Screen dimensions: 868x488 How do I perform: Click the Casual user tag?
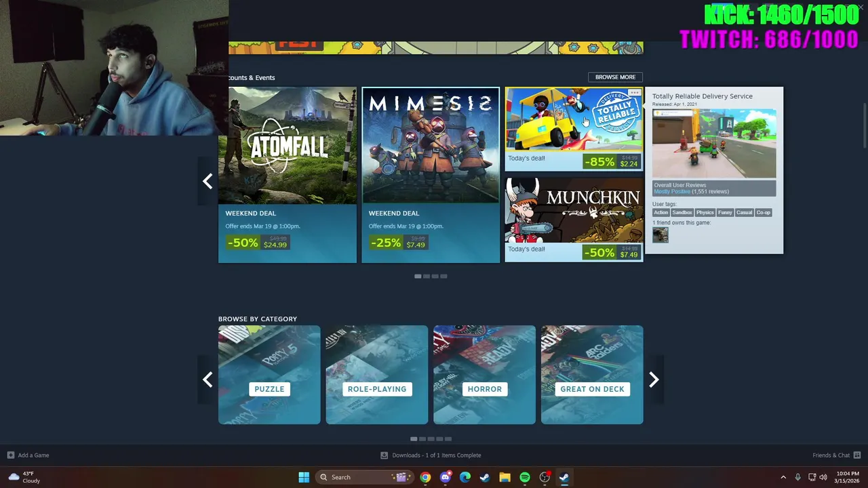[x=745, y=213]
